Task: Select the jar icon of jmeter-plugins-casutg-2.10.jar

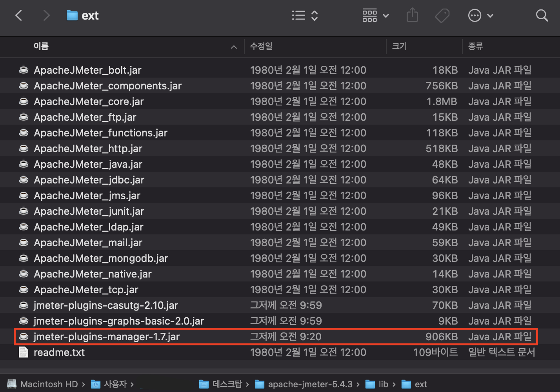Action: click(24, 305)
